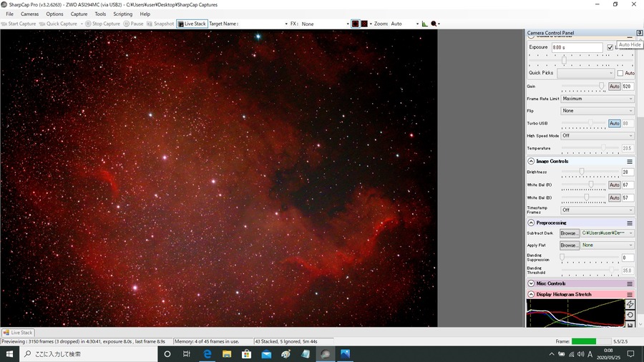Click the Brightness slider handle
This screenshot has height=362, width=644.
pyautogui.click(x=582, y=172)
